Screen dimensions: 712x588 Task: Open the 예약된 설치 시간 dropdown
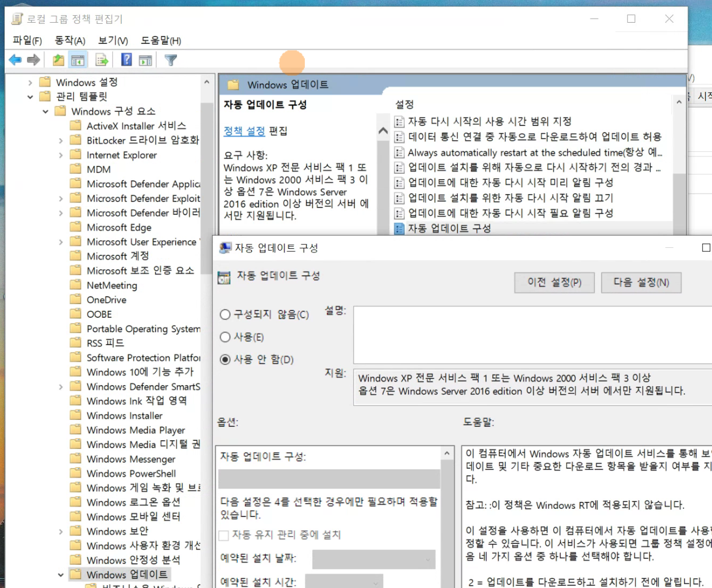click(x=344, y=581)
